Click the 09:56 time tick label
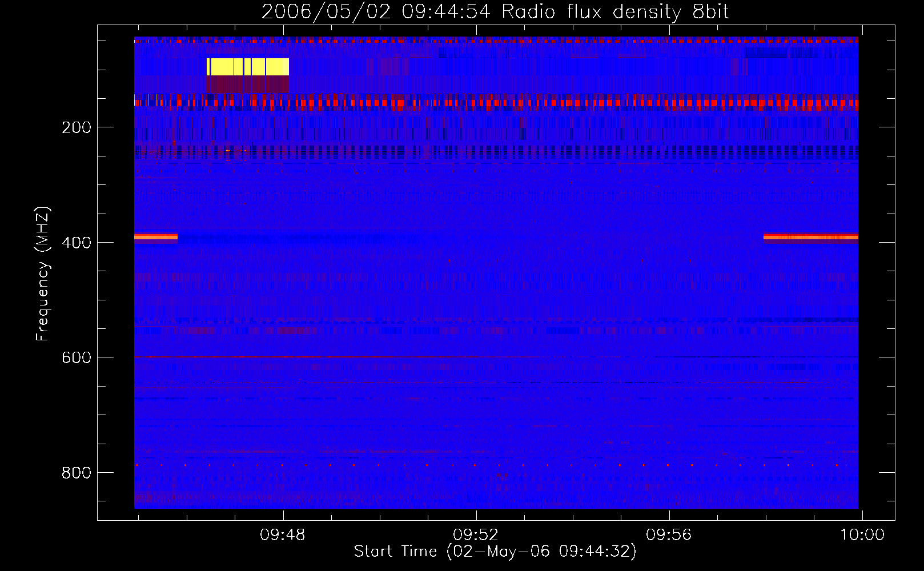This screenshot has height=571, width=924. coord(669,535)
